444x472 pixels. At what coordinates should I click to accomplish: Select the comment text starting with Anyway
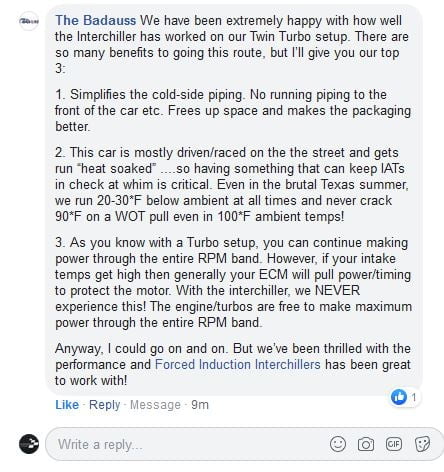(233, 364)
